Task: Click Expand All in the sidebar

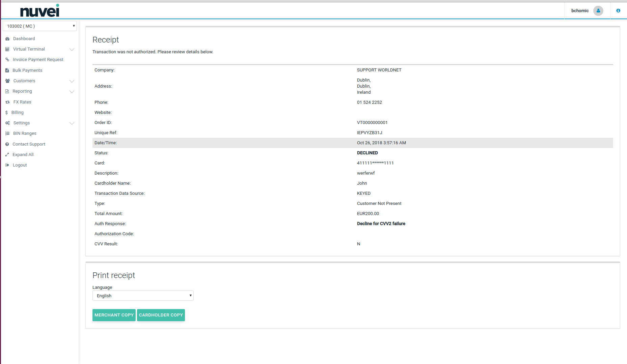Action: coord(23,155)
